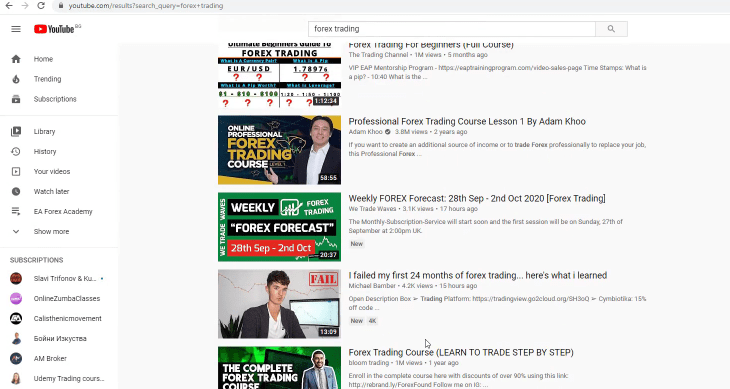Go back with browser back arrow
This screenshot has width=730, height=389.
click(x=9, y=6)
